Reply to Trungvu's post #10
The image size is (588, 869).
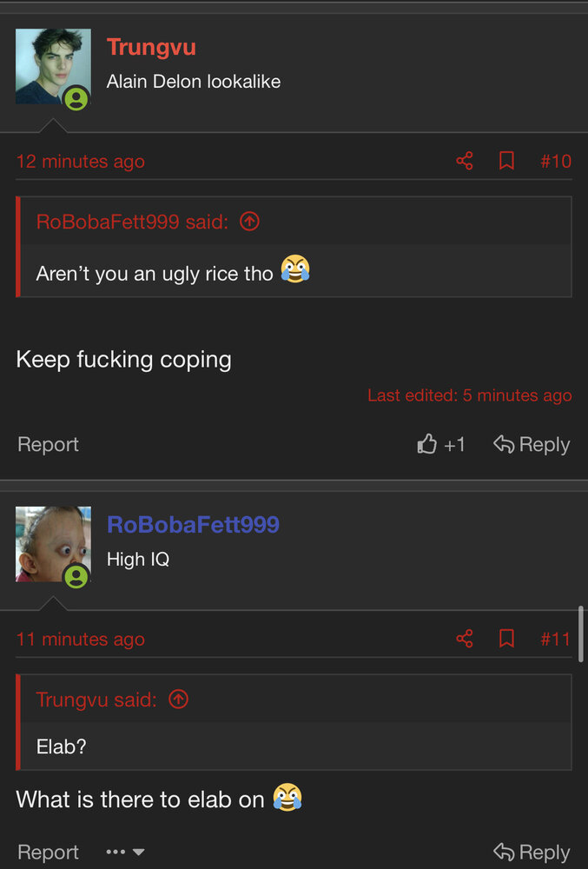pyautogui.click(x=532, y=444)
